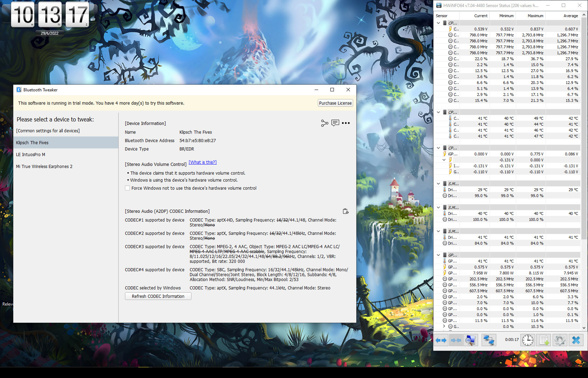Image resolution: width=588 pixels, height=378 pixels.
Task: Open the three-dots more options menu
Action: (x=346, y=123)
